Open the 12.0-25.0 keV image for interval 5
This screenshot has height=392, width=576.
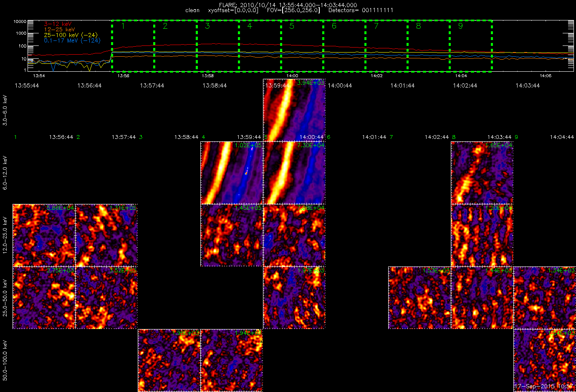294,235
